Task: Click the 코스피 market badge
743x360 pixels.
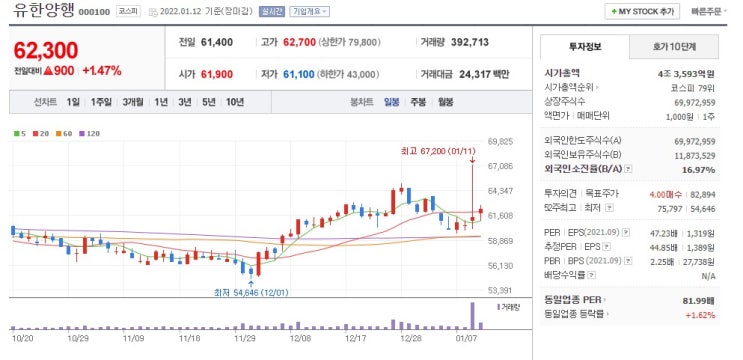Action: [128, 11]
